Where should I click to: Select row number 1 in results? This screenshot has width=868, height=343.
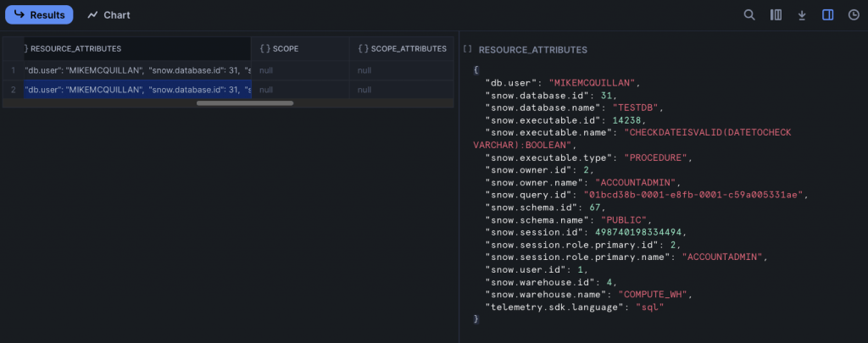[13, 71]
